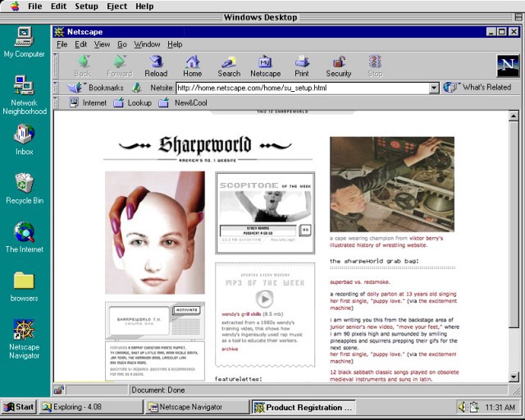
Task: Click the Sharpeworld gothic logo
Action: pyautogui.click(x=205, y=145)
